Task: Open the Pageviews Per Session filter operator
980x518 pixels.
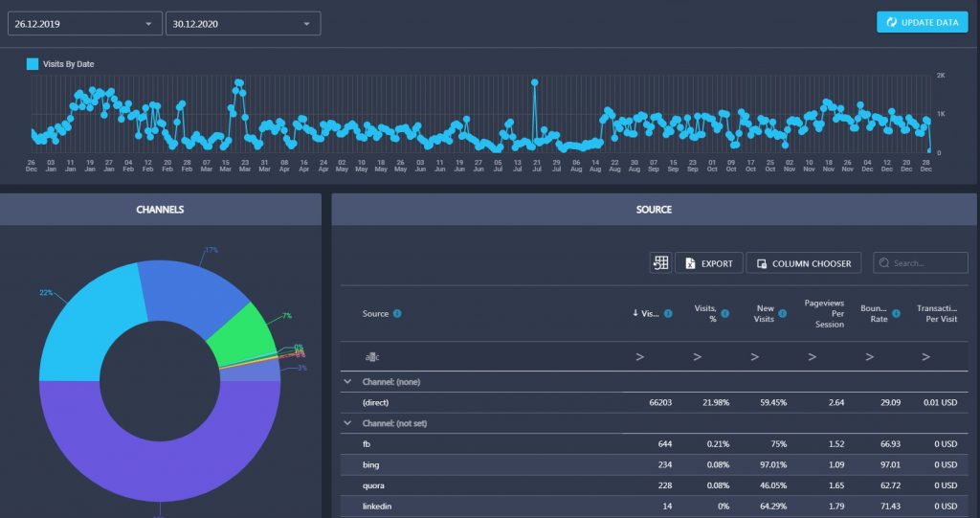Action: click(x=812, y=357)
